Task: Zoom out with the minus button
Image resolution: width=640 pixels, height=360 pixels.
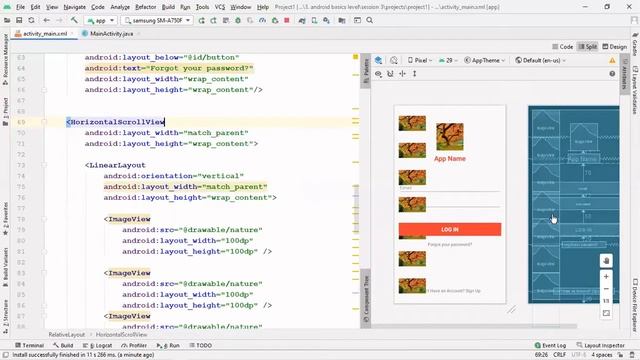Action: tap(606, 289)
